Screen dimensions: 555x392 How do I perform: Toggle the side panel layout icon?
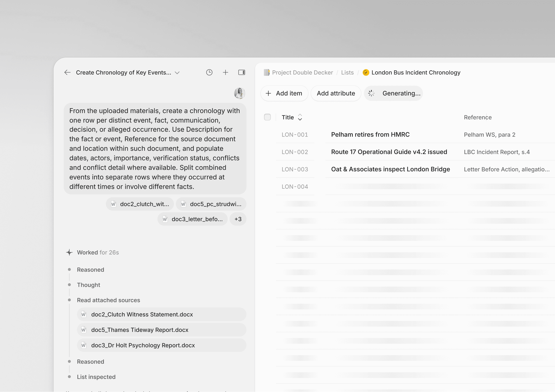242,72
